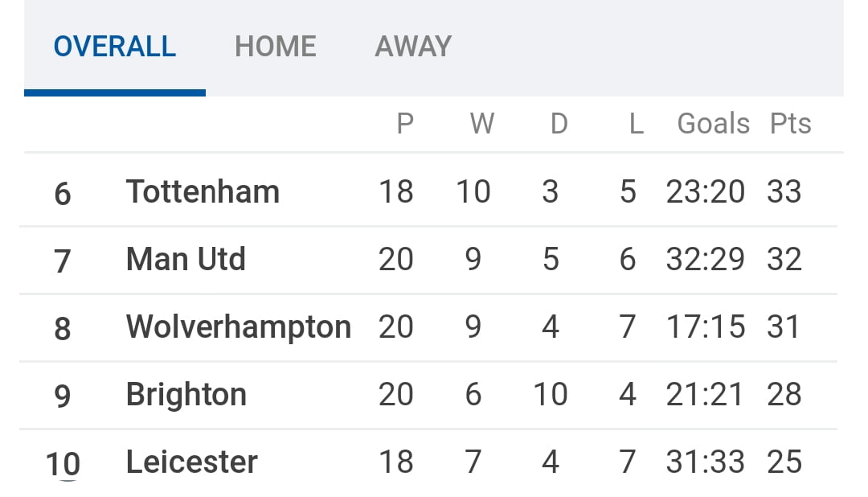
Task: Click Man Utd's 32:29 goals value
Action: coord(705,260)
